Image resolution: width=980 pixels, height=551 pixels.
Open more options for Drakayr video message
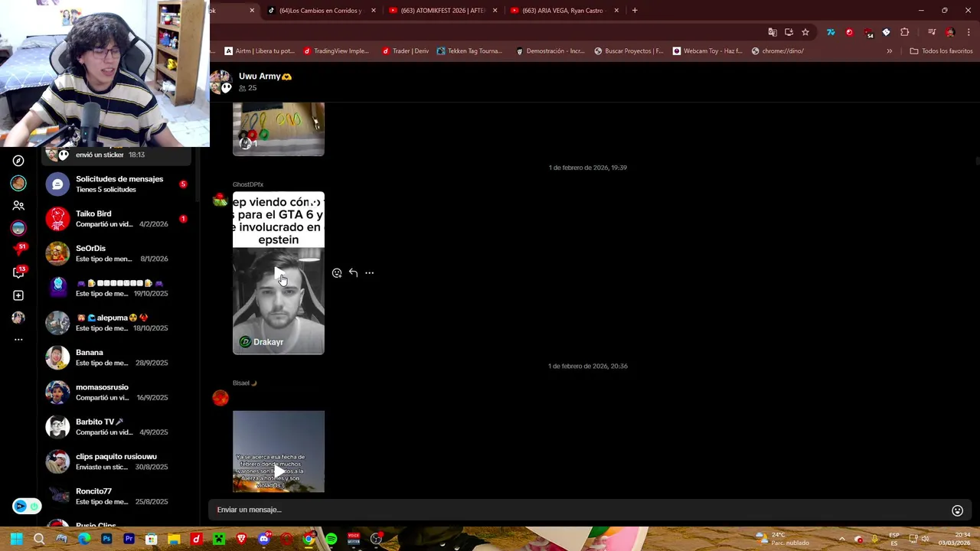tap(369, 272)
